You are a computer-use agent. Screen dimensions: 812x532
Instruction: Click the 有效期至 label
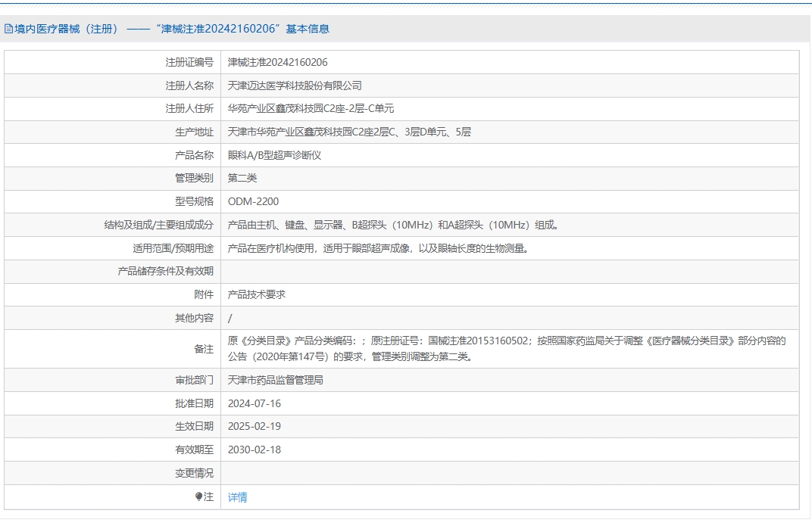194,450
